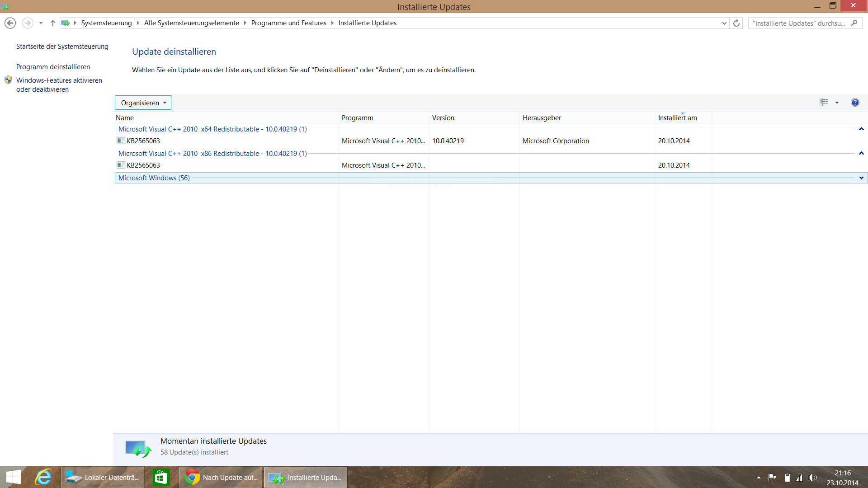Open the view options dropdown arrow

click(837, 103)
